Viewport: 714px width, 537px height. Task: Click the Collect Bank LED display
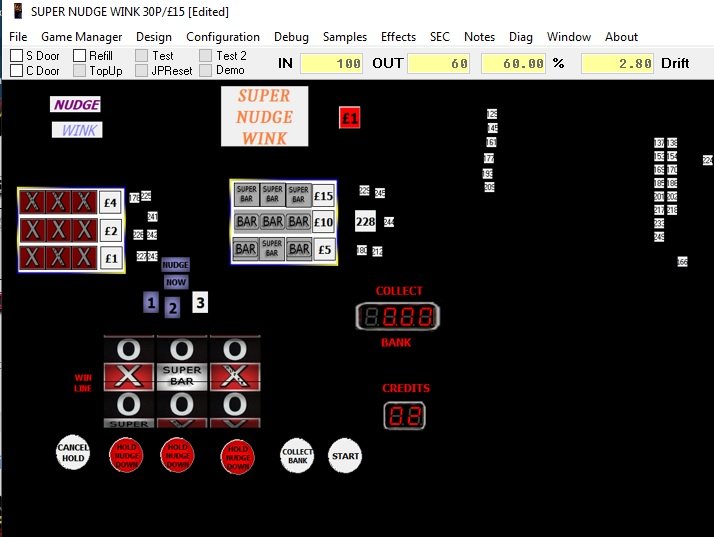tap(398, 316)
